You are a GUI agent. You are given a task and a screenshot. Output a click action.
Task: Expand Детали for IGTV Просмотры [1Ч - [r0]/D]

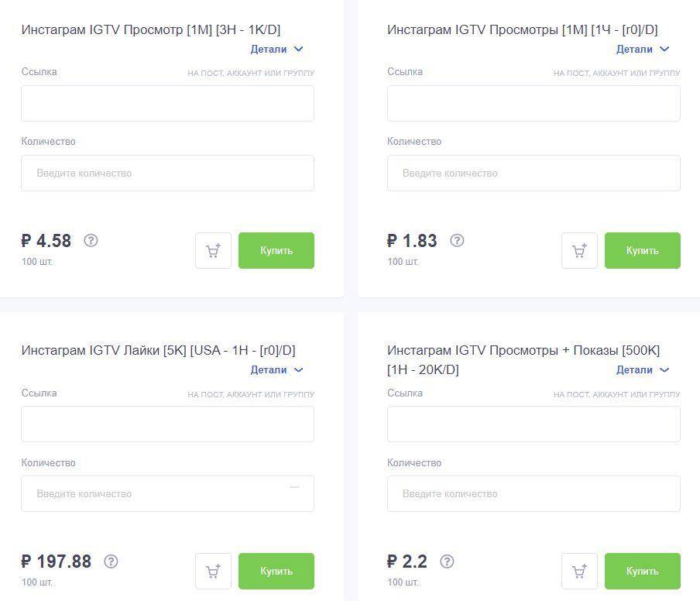click(643, 49)
